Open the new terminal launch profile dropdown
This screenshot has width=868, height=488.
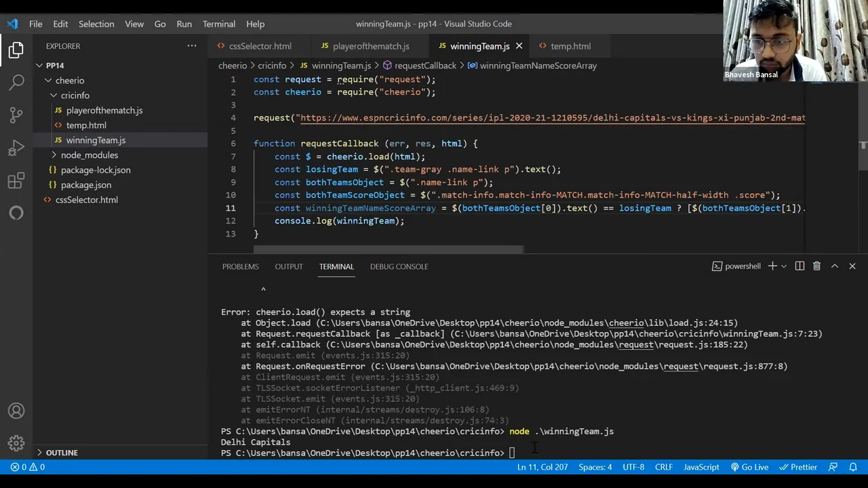tap(784, 266)
